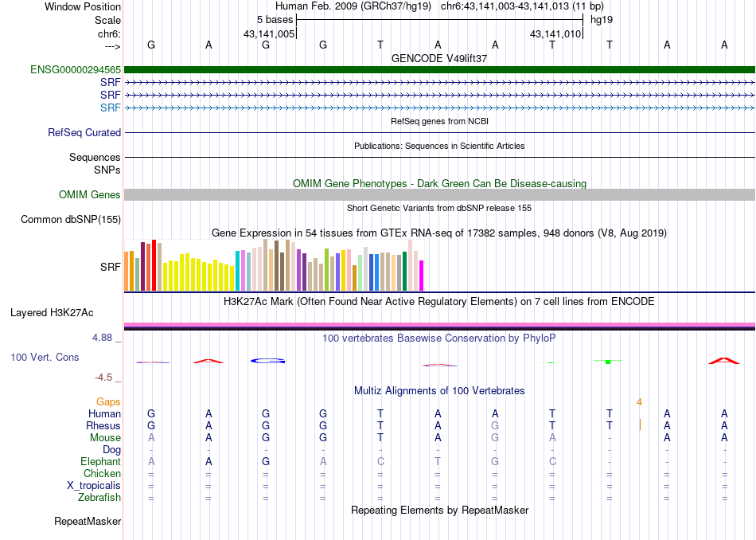The image size is (756, 540).
Task: Click 'Short Genetic Variants from dbSNP release 155'
Action: point(439,208)
